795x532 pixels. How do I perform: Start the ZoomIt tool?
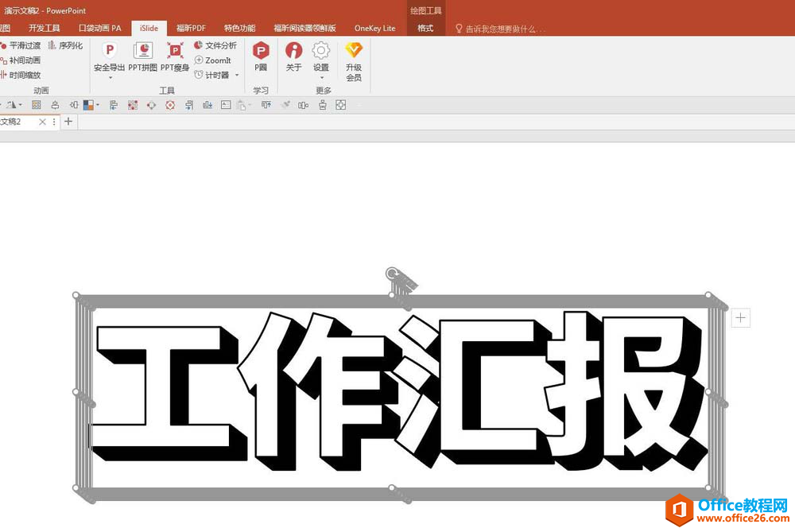(212, 60)
